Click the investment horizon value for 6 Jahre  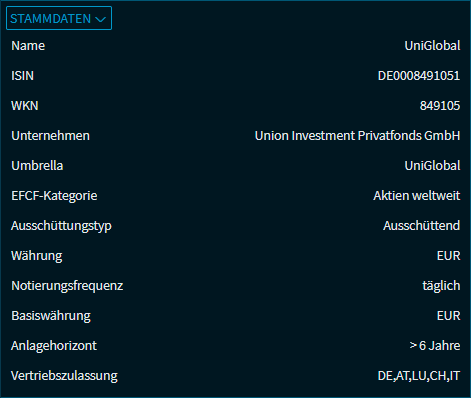pyautogui.click(x=435, y=346)
